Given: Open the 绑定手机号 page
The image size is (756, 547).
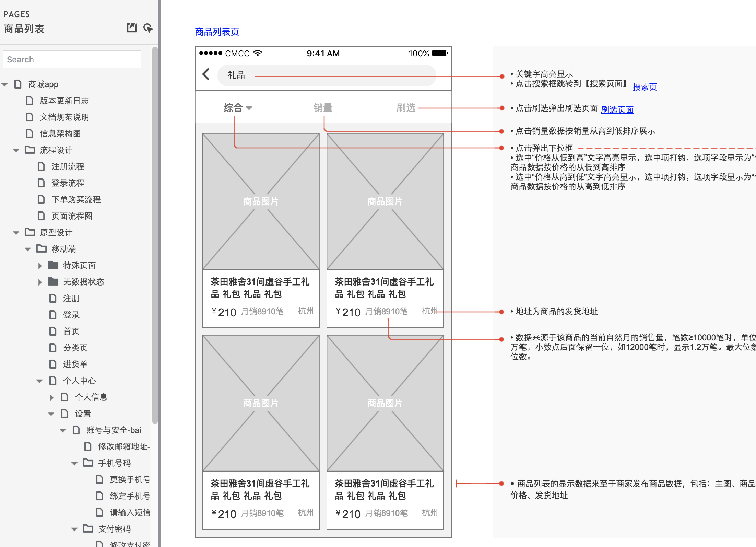Looking at the screenshot, I should [130, 496].
